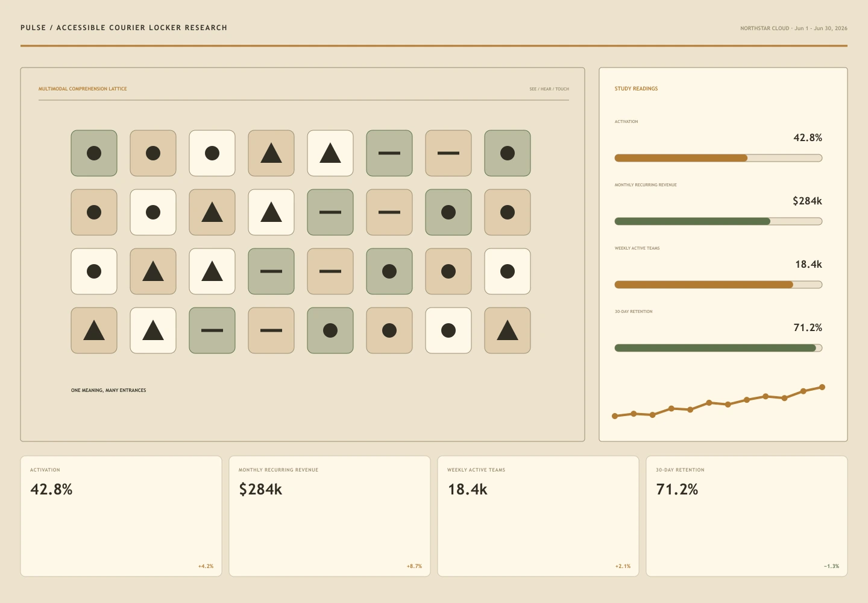Open the Monthly Recurring Revenue card showing +8.7%
Screen dimensions: 868x603
(330, 516)
